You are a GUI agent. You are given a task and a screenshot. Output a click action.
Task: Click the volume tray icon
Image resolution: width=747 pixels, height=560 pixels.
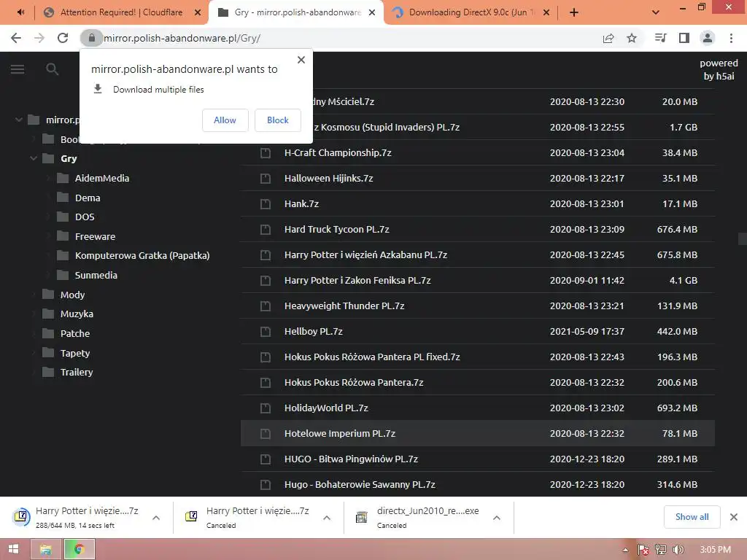678,550
